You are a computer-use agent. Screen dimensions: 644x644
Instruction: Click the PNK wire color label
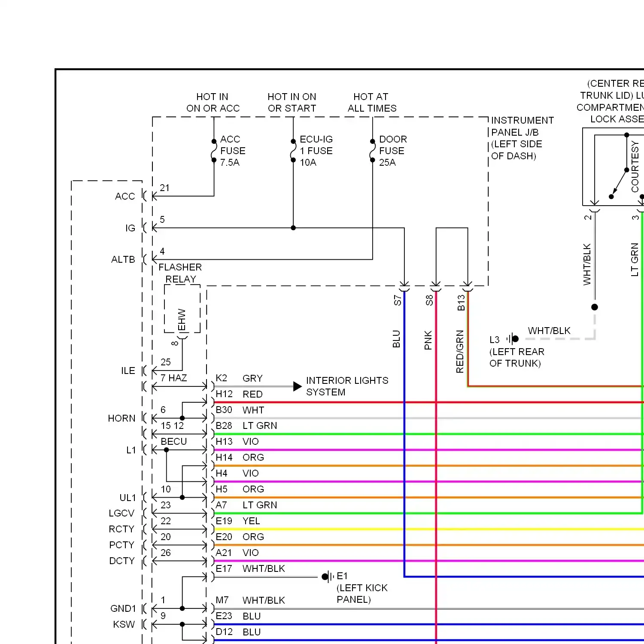(x=428, y=340)
